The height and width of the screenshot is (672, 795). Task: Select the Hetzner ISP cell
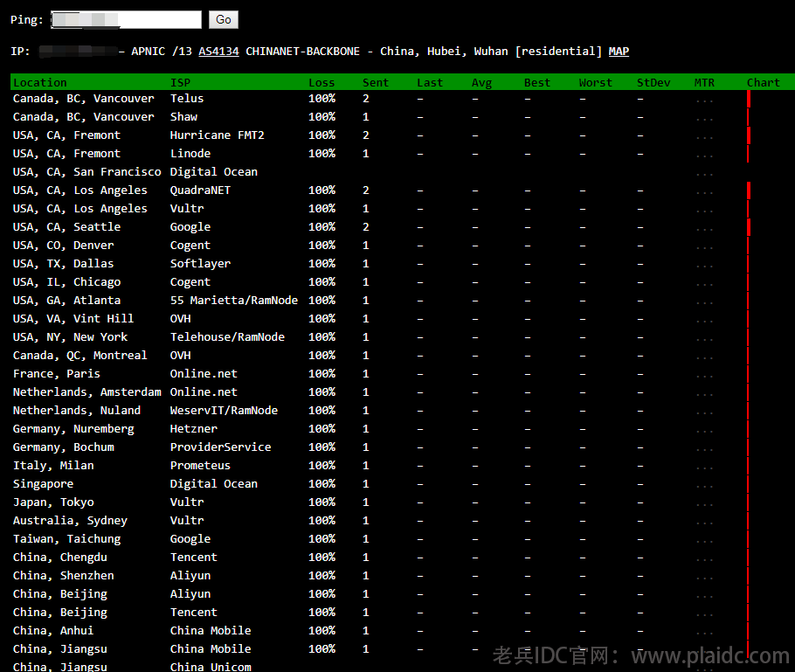194,428
